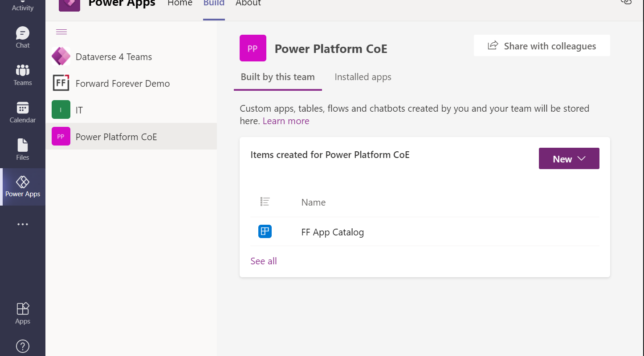
Task: Select the Build tab
Action: [x=214, y=4]
